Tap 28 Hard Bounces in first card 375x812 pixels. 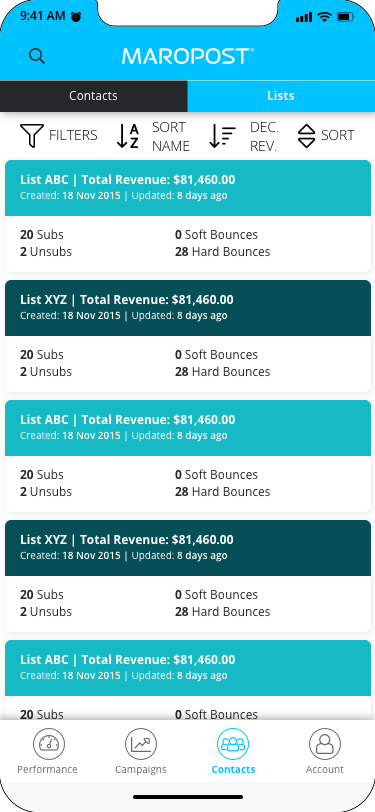tap(223, 252)
